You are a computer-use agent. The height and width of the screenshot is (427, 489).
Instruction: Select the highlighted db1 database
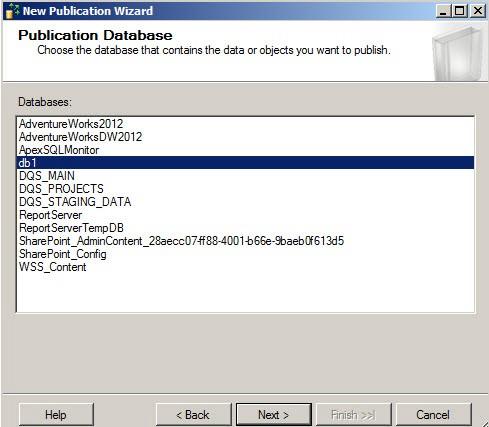point(245,163)
